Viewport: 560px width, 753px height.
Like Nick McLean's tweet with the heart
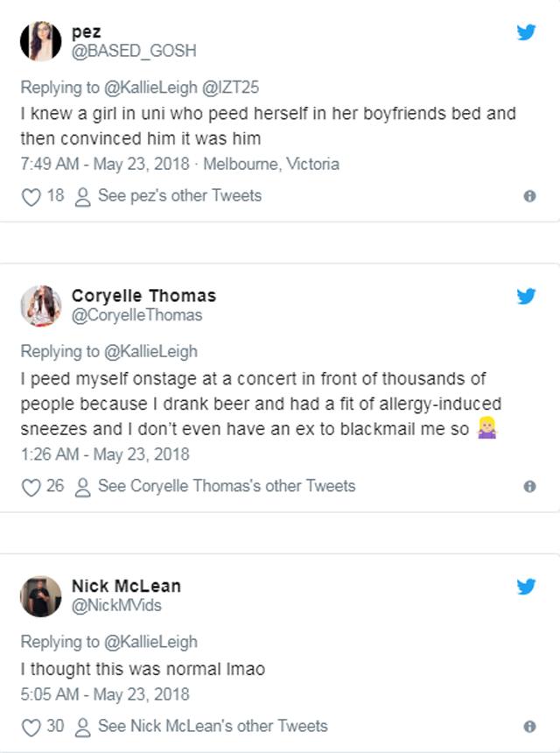[31, 727]
